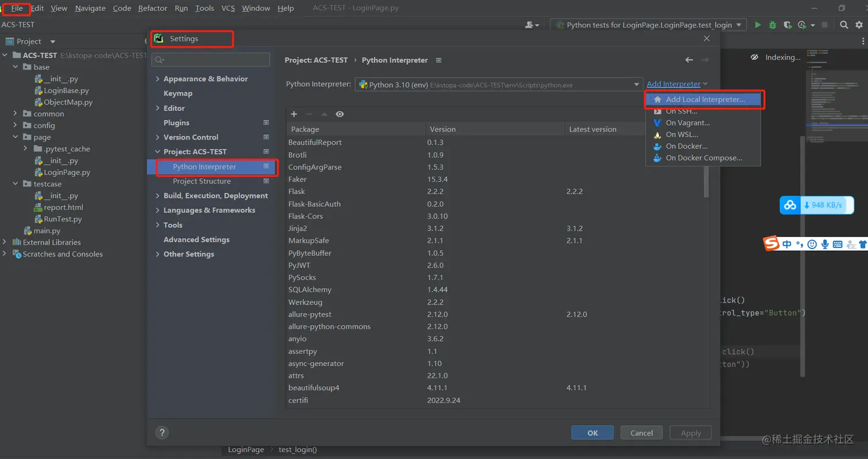Install a package with the plus icon
This screenshot has width=868, height=459.
tap(294, 114)
